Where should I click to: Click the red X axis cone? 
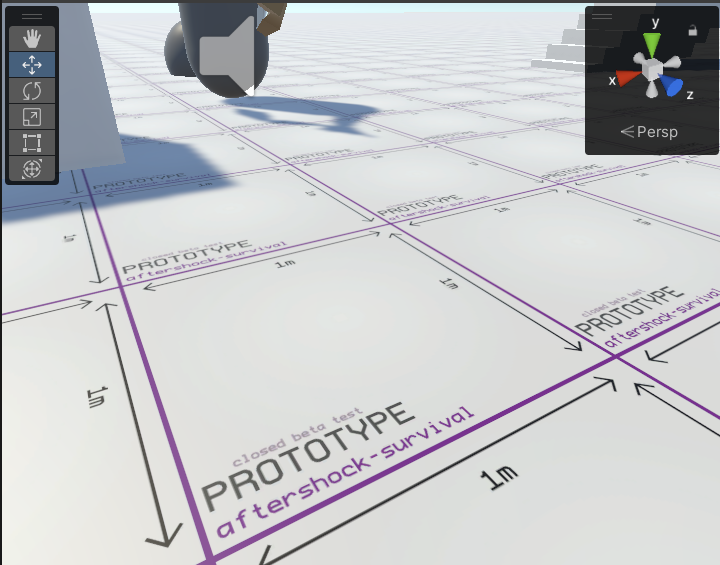(628, 78)
